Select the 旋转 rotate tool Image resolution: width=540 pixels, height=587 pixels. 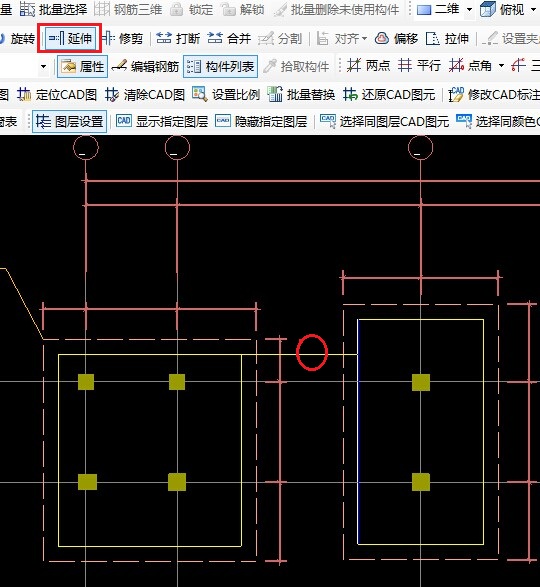coord(18,38)
